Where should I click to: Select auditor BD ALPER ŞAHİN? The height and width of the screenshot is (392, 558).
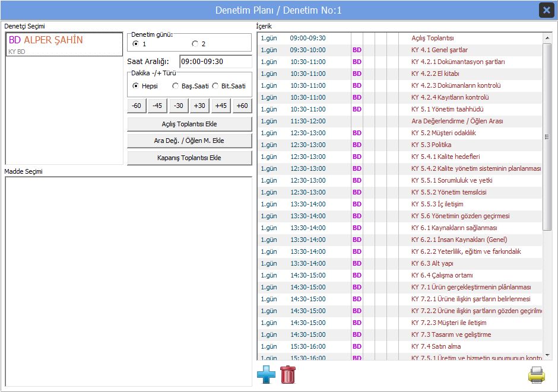[x=64, y=44]
